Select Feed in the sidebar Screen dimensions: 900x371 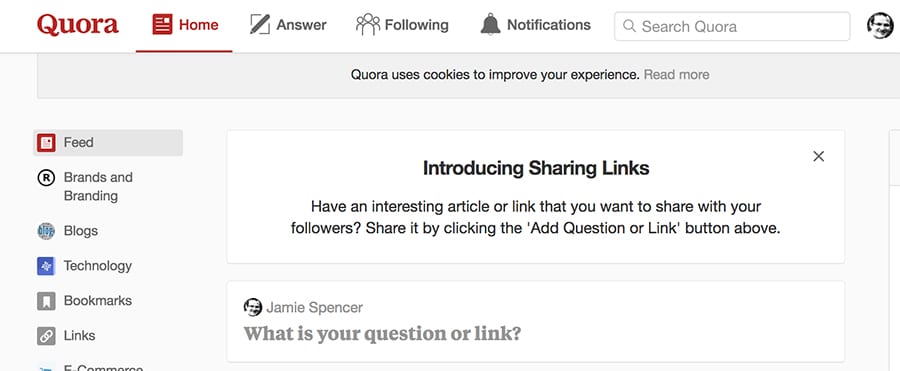108,142
